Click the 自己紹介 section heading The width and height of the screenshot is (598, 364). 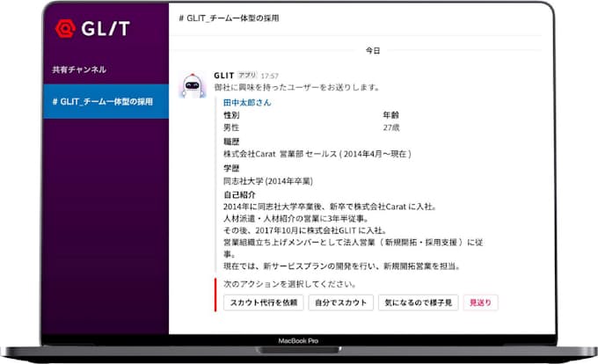pos(240,194)
